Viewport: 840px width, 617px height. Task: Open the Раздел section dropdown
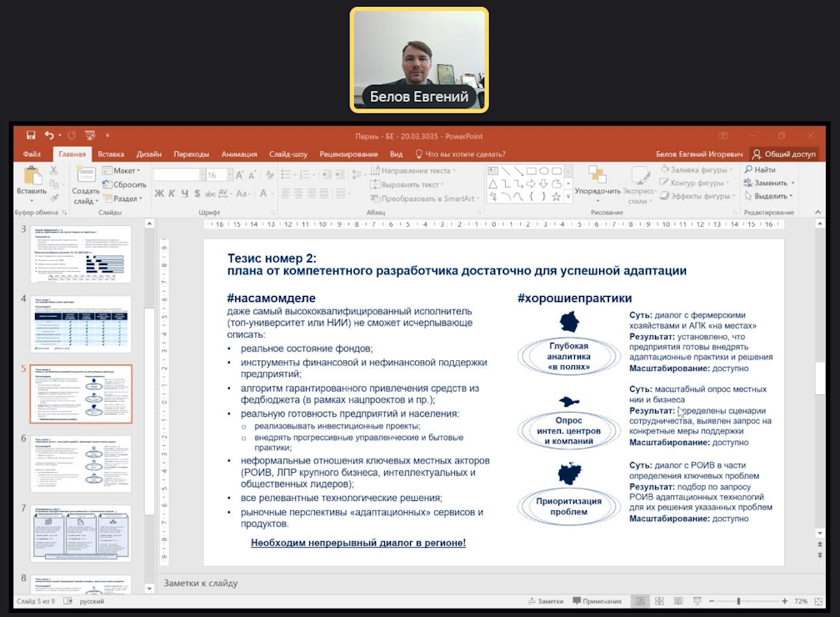tap(123, 198)
